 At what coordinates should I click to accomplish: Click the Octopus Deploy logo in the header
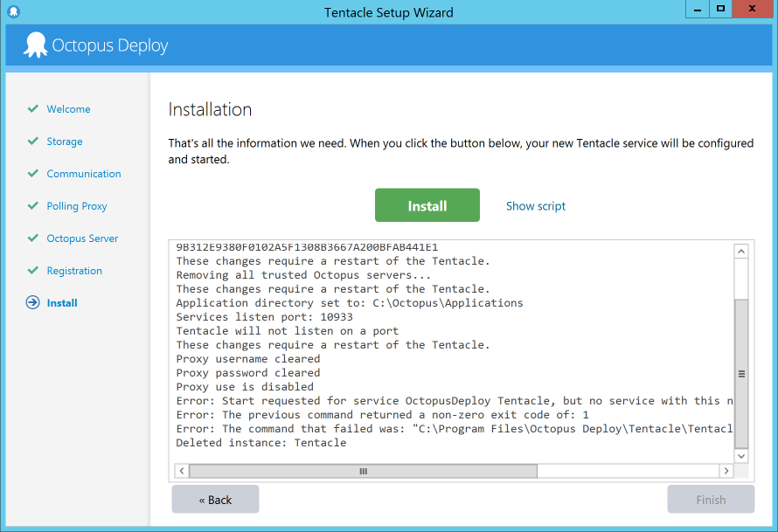point(35,45)
